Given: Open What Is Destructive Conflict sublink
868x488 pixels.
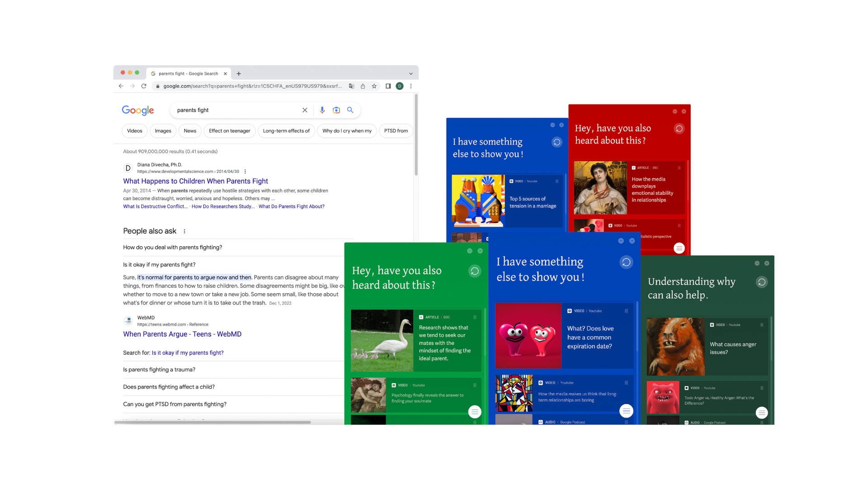Looking at the screenshot, I should (155, 206).
